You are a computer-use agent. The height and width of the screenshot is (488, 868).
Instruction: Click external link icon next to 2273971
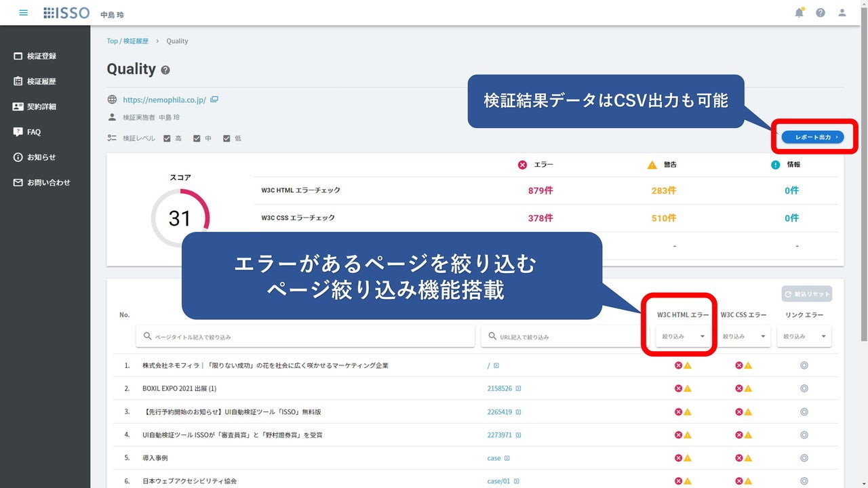519,435
